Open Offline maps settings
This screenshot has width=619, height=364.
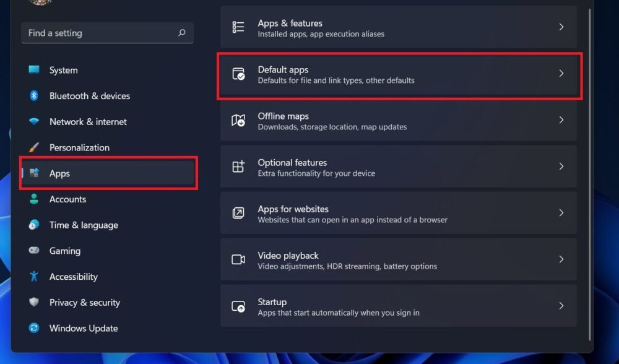[398, 120]
